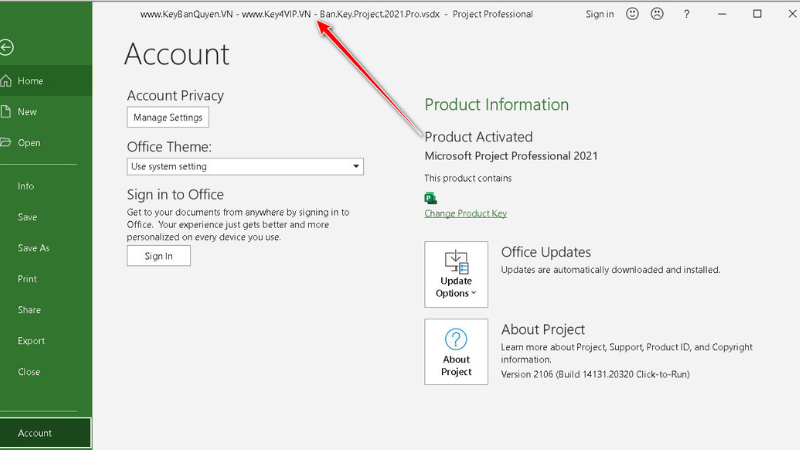800x450 pixels.
Task: Click the Manage Settings button
Action: coord(168,118)
